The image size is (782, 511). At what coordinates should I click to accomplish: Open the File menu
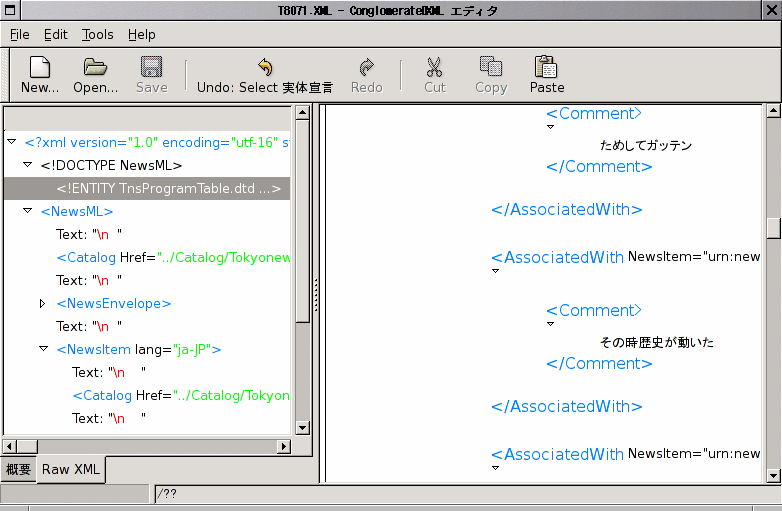tap(20, 34)
